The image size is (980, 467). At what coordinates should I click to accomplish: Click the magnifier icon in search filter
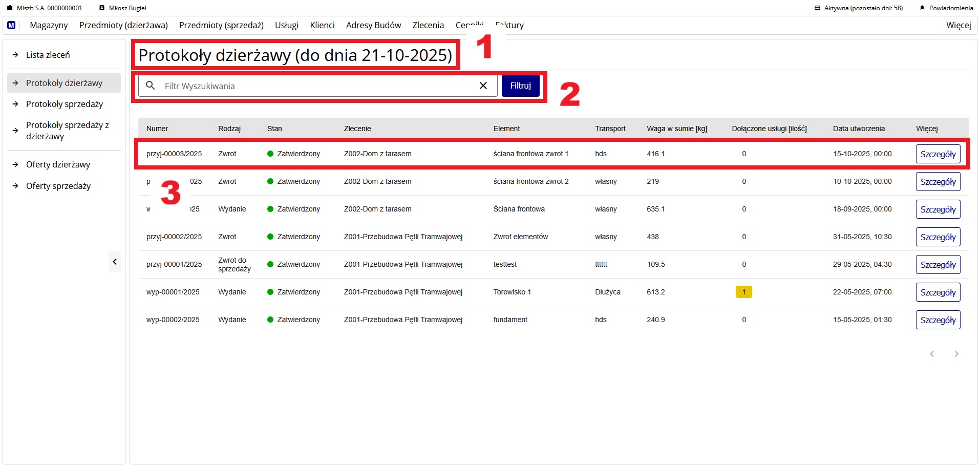[x=151, y=86]
